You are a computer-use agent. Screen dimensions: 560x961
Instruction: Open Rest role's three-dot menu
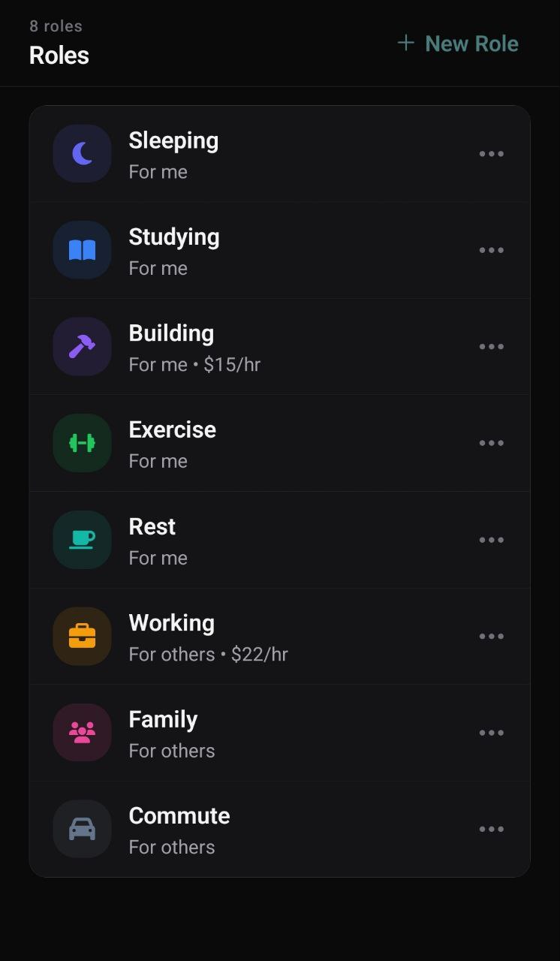pyautogui.click(x=491, y=539)
